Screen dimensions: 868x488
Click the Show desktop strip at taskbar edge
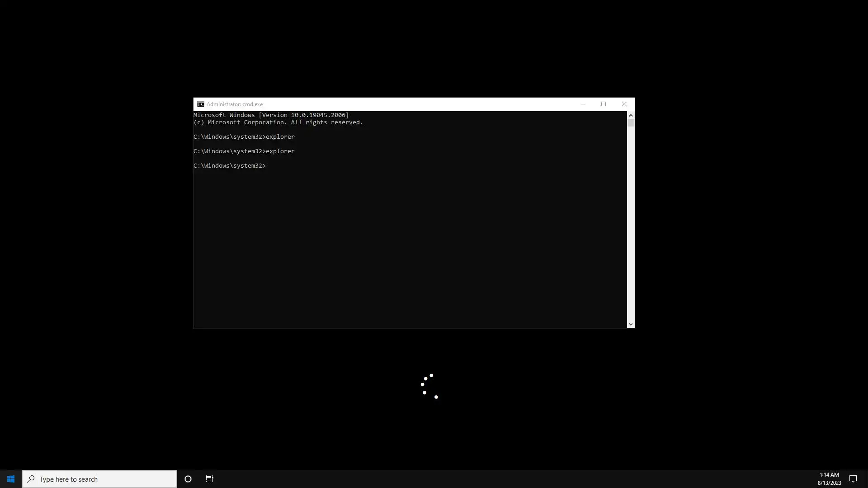coord(866,479)
